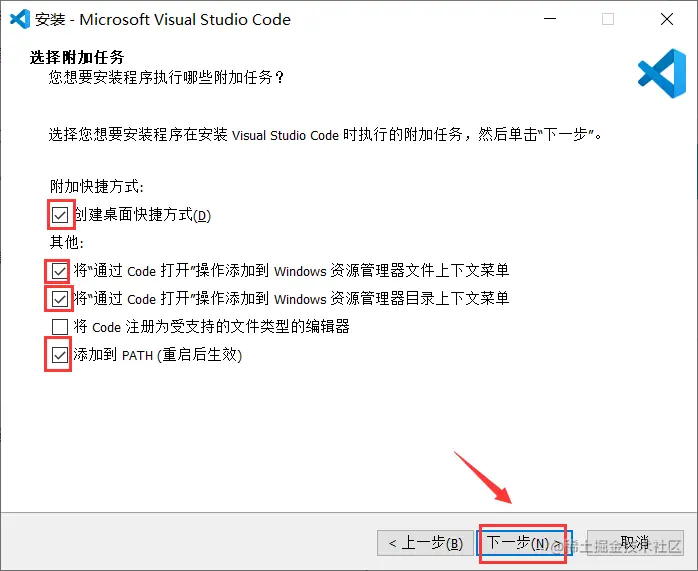
Task: Click the 您想要安装程序执行哪些附加任务？ subtitle
Action: coord(166,77)
